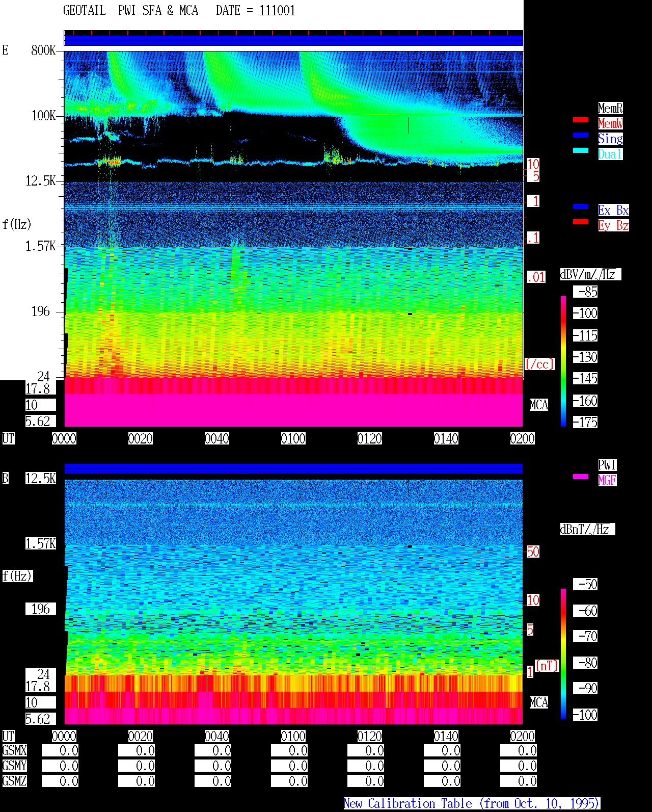Click the 0100 UT label under E panel
The image size is (652, 812).
pyautogui.click(x=293, y=438)
